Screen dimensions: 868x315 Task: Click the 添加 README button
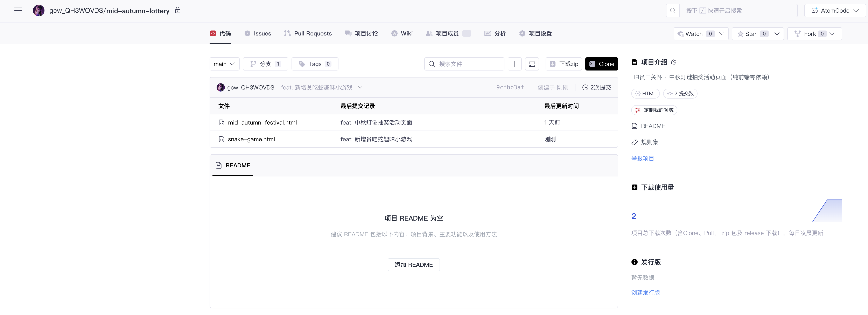point(414,265)
